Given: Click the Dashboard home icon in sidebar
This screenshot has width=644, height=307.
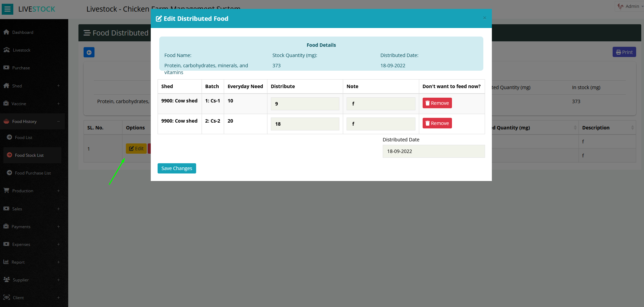Looking at the screenshot, I should pyautogui.click(x=6, y=32).
